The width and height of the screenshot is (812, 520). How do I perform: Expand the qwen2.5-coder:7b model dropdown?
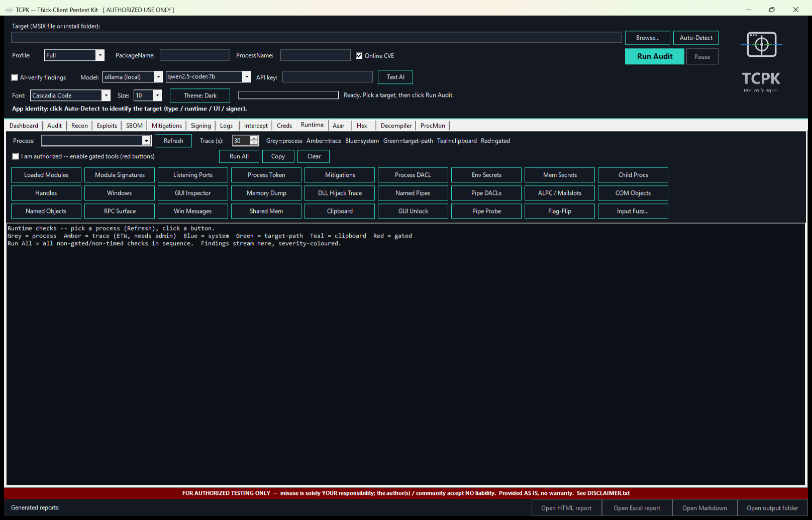pyautogui.click(x=246, y=77)
